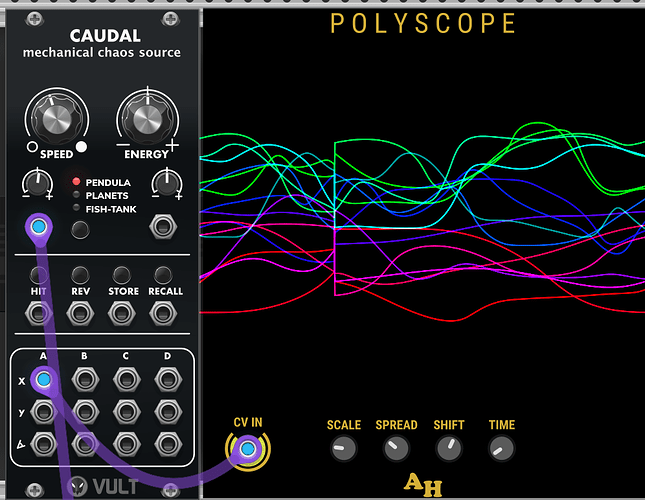Push the REV button

(80, 275)
